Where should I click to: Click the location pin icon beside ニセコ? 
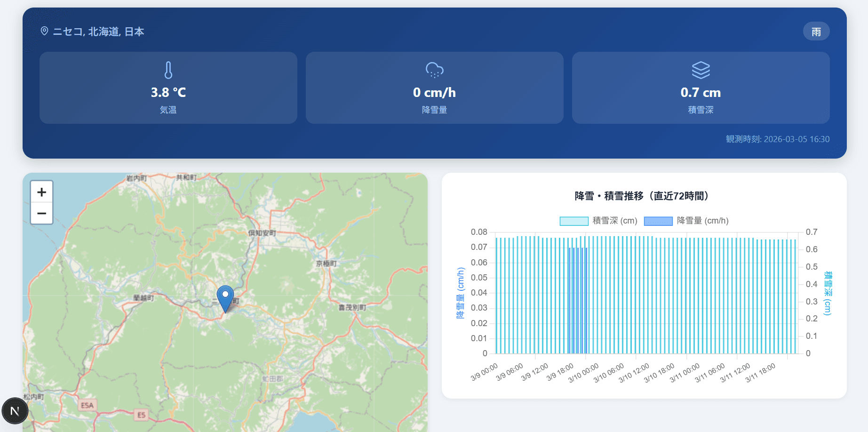pyautogui.click(x=44, y=31)
